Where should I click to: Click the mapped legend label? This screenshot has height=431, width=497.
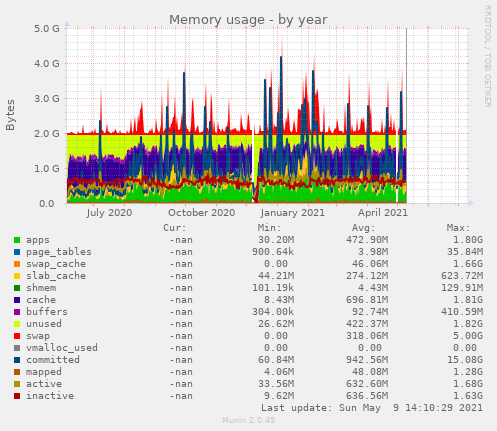point(44,372)
